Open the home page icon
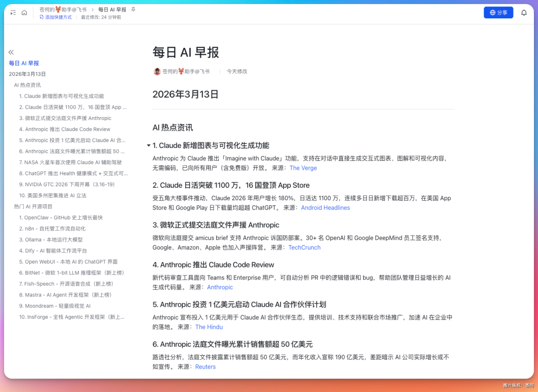This screenshot has width=538, height=392. tap(23, 12)
